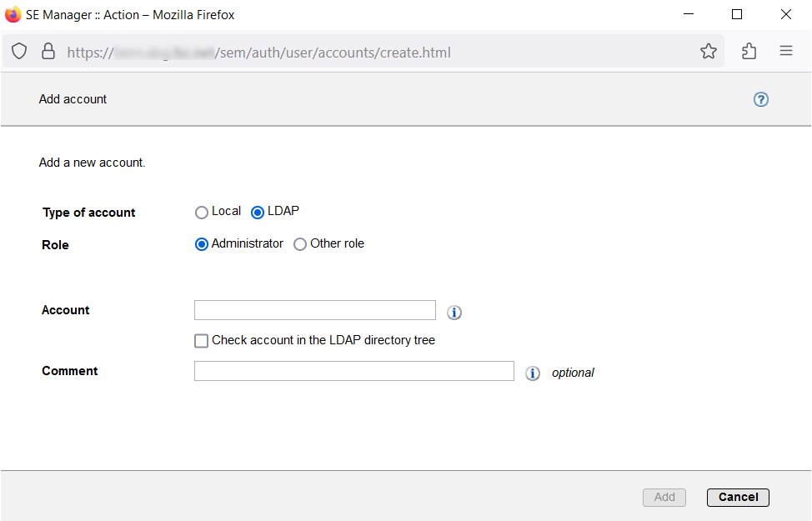This screenshot has width=812, height=521.
Task: Open the Firefox hamburger application menu
Action: (x=785, y=52)
